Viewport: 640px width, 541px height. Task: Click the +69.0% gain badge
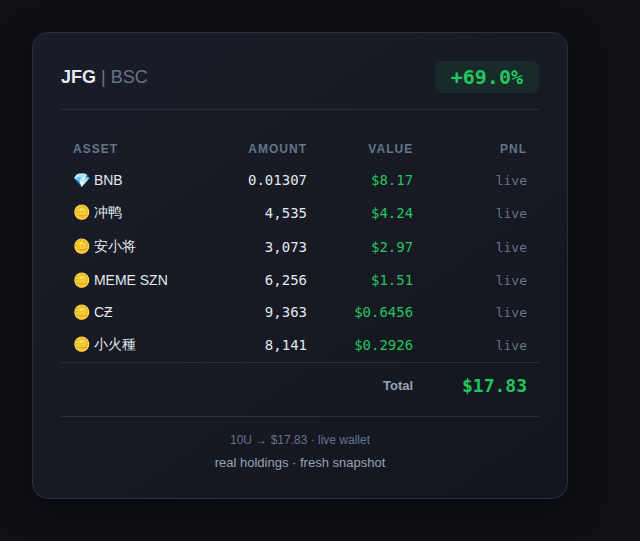(x=487, y=77)
